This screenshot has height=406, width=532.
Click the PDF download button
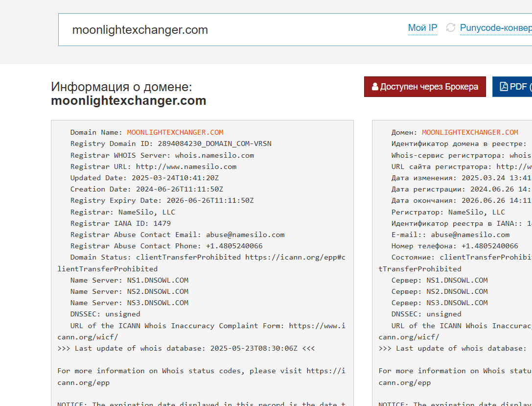coord(512,87)
